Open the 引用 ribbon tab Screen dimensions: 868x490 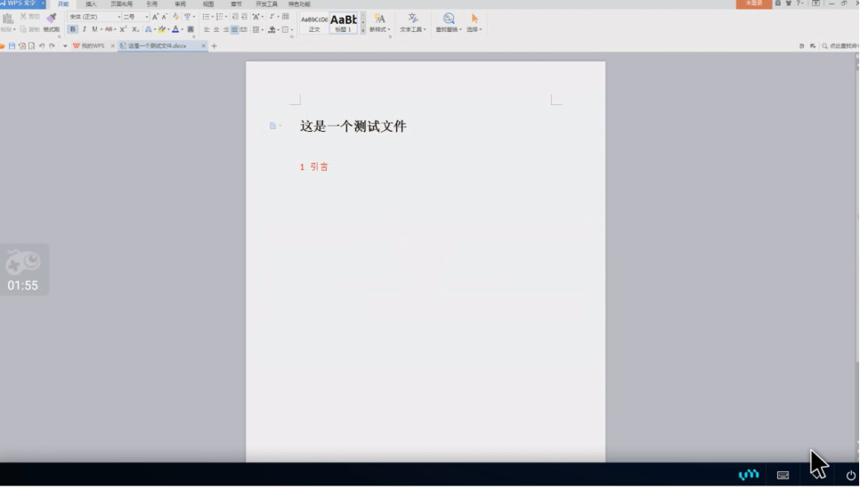(151, 4)
